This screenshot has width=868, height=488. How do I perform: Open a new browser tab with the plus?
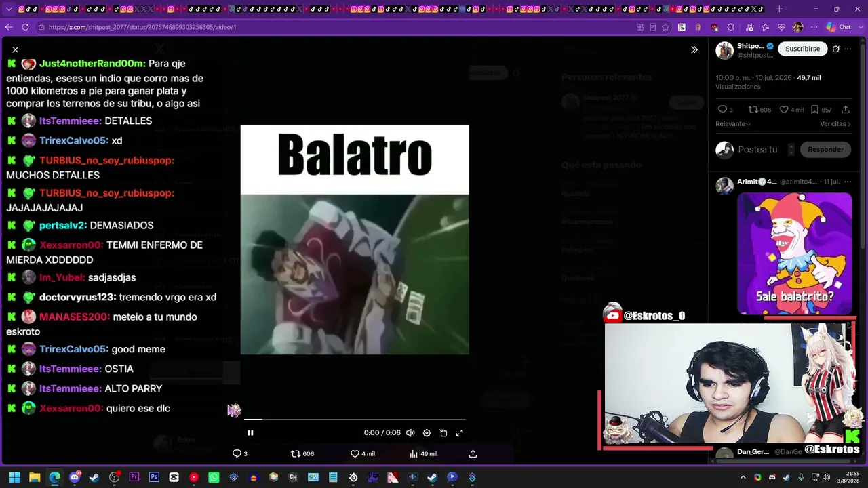[x=779, y=9]
